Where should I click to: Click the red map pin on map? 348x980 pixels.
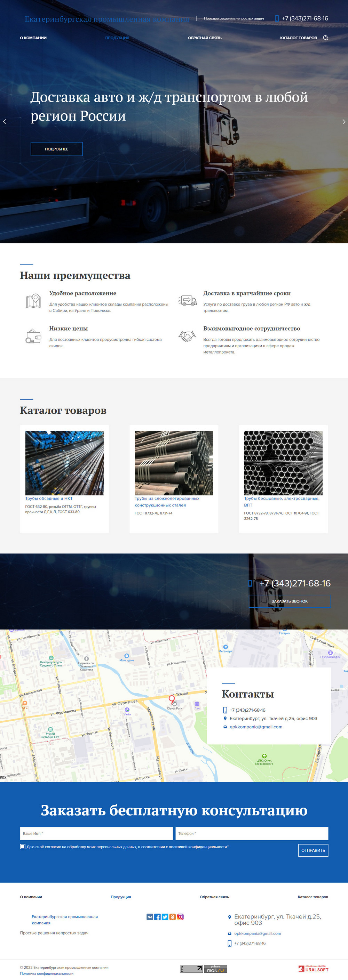click(172, 698)
